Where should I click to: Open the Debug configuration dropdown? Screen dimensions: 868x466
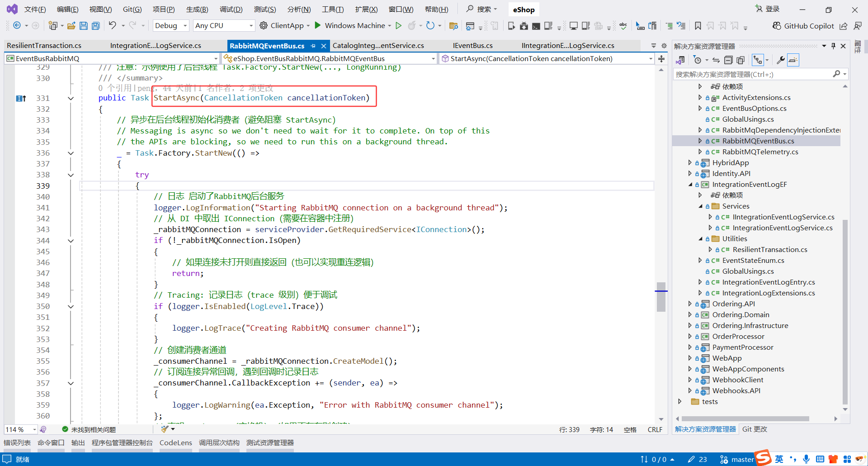coord(171,26)
